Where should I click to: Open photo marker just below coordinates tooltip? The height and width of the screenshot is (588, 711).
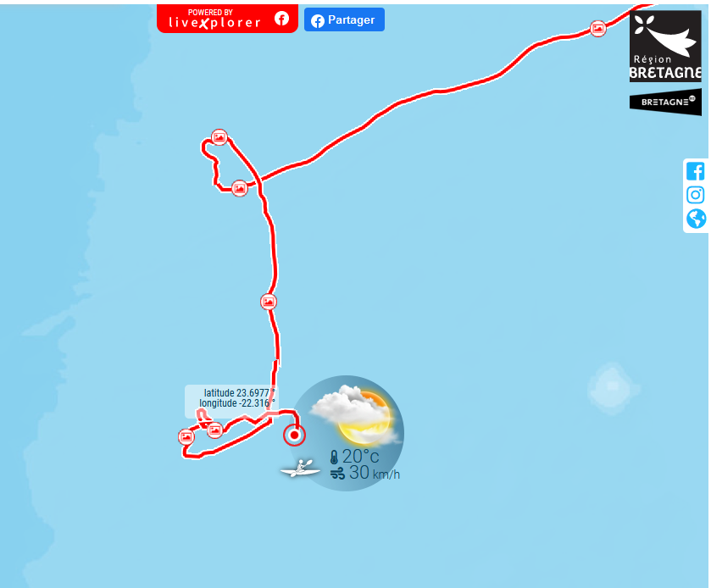click(215, 430)
